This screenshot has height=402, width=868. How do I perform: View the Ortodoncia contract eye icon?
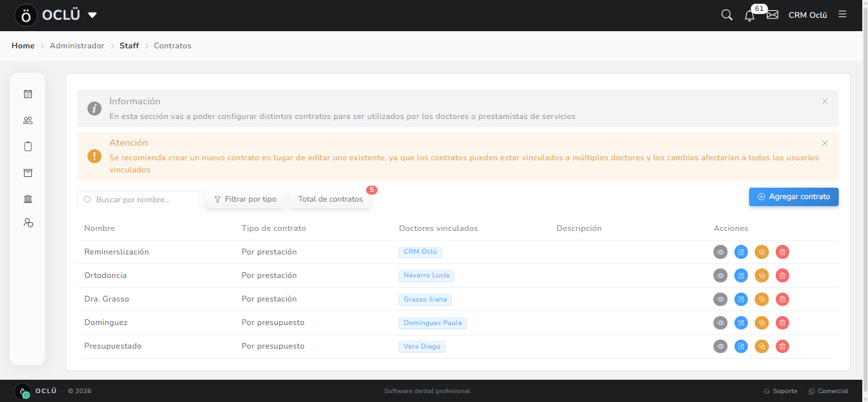click(720, 275)
